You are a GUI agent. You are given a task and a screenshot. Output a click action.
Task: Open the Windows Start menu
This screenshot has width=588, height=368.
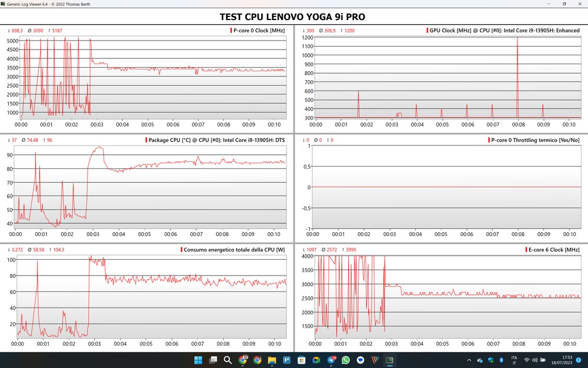point(198,360)
